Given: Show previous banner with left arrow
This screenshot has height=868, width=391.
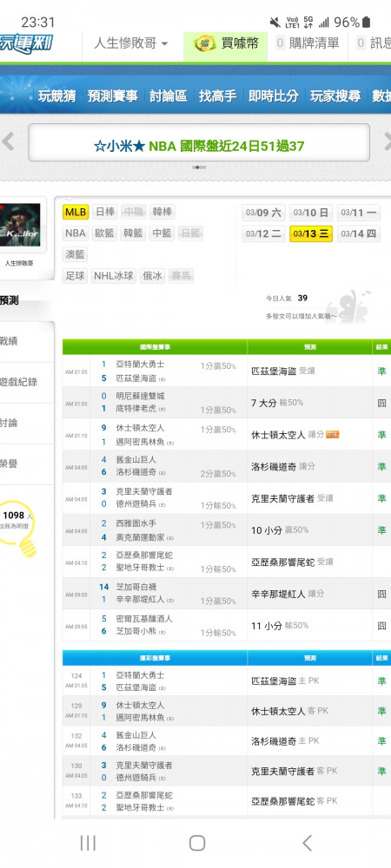Looking at the screenshot, I should pyautogui.click(x=8, y=141).
